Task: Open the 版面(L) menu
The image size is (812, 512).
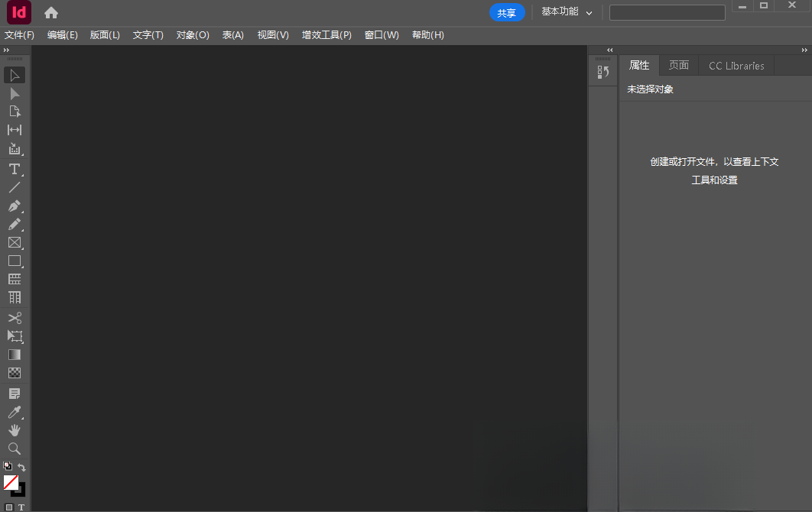Action: (105, 35)
